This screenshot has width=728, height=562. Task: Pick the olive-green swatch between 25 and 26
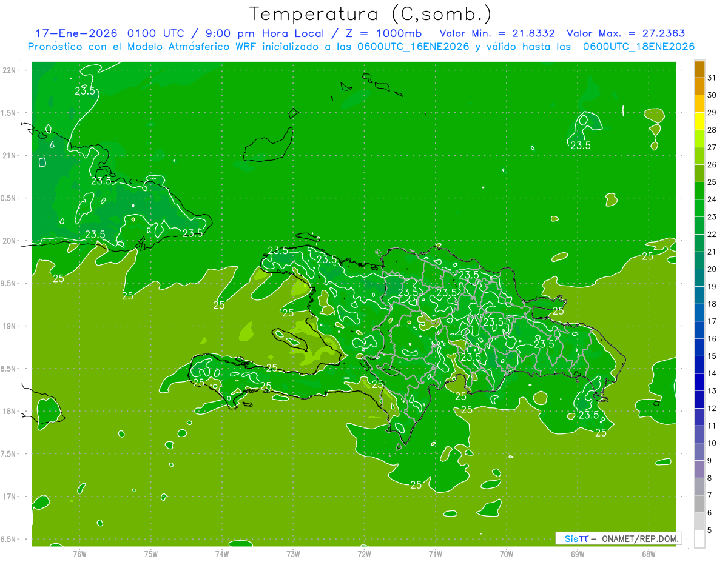699,173
